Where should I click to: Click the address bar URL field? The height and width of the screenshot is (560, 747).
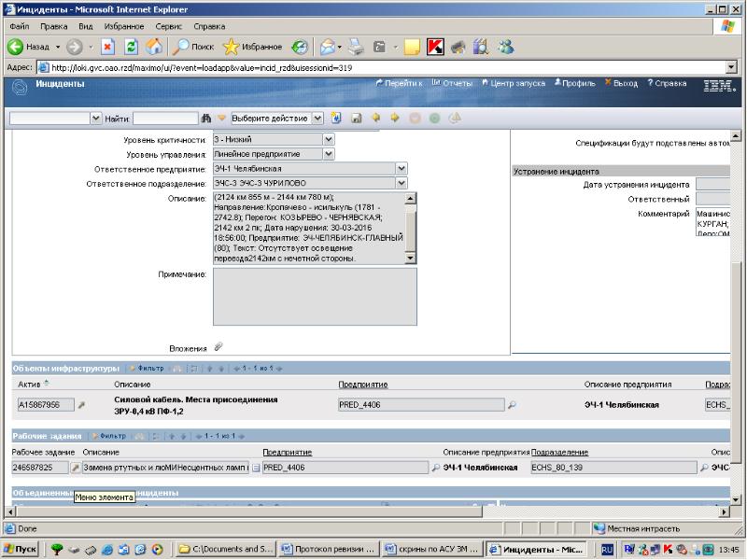[381, 67]
